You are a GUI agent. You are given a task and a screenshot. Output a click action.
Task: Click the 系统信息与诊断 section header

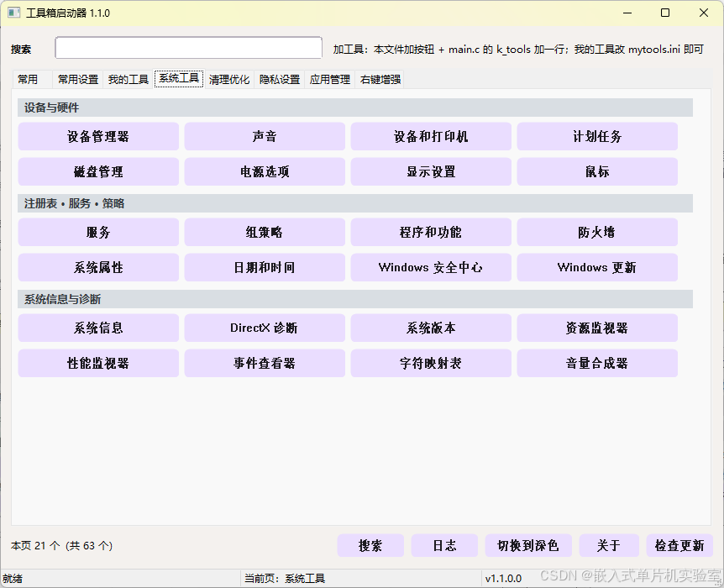[355, 299]
